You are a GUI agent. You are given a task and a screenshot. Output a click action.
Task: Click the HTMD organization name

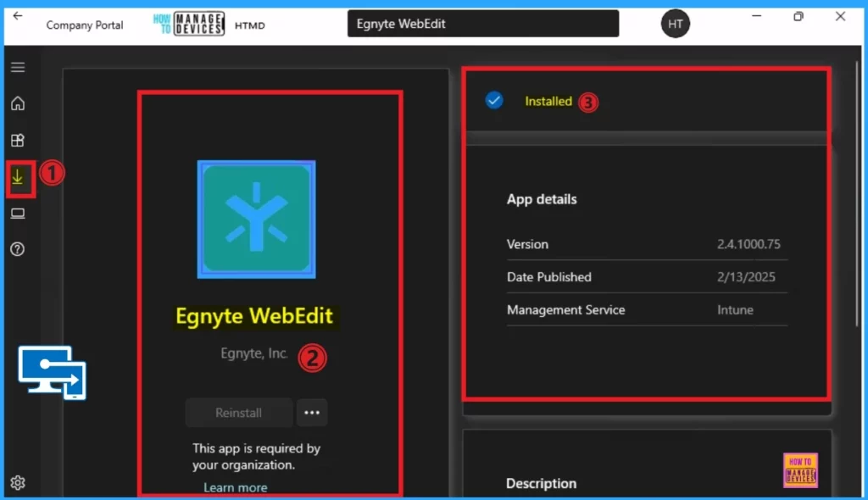coord(250,25)
